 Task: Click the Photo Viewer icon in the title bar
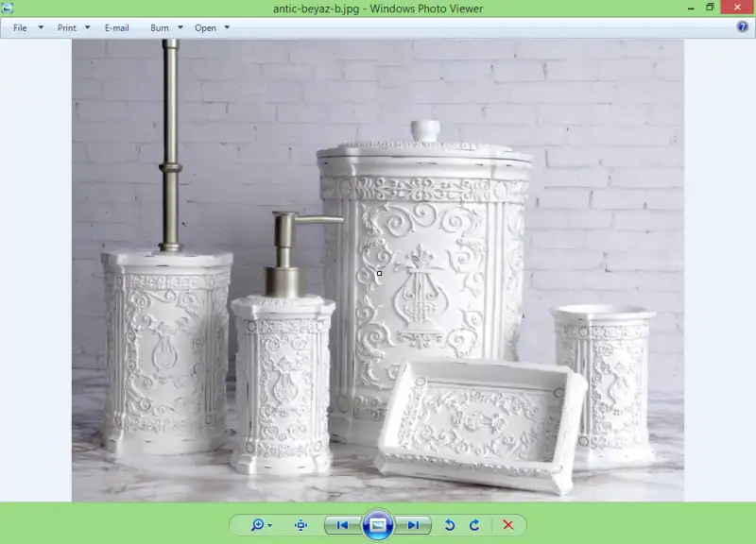coord(9,8)
